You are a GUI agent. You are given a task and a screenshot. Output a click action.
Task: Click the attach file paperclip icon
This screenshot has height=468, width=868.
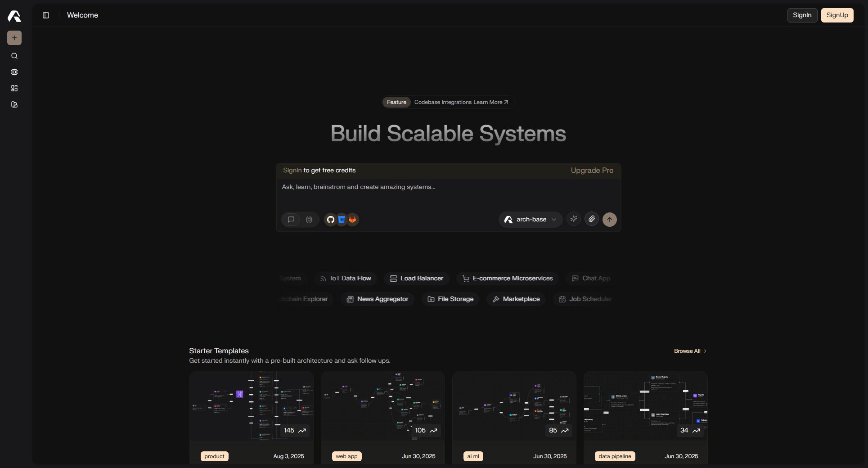point(591,220)
